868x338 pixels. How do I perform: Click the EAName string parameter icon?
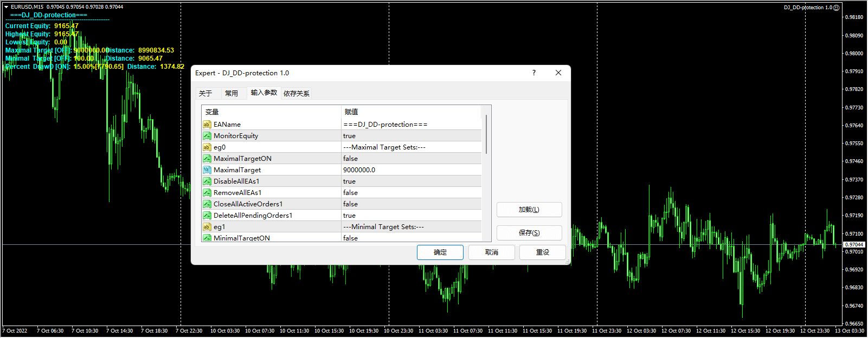click(x=207, y=125)
